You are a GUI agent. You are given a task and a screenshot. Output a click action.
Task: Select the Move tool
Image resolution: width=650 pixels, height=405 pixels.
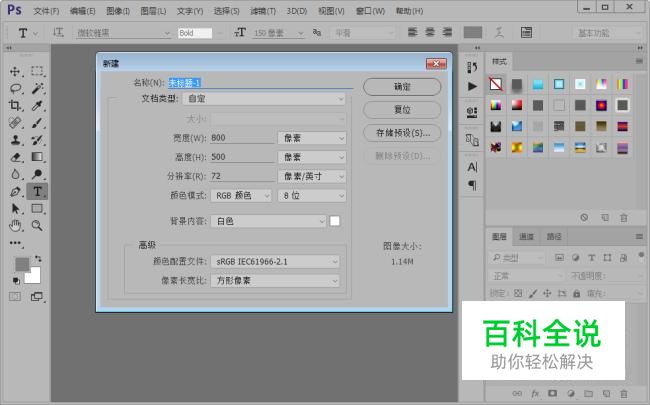15,71
